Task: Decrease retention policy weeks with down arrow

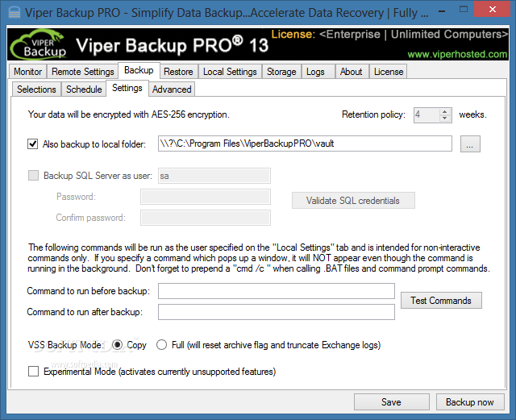Action: coord(444,119)
